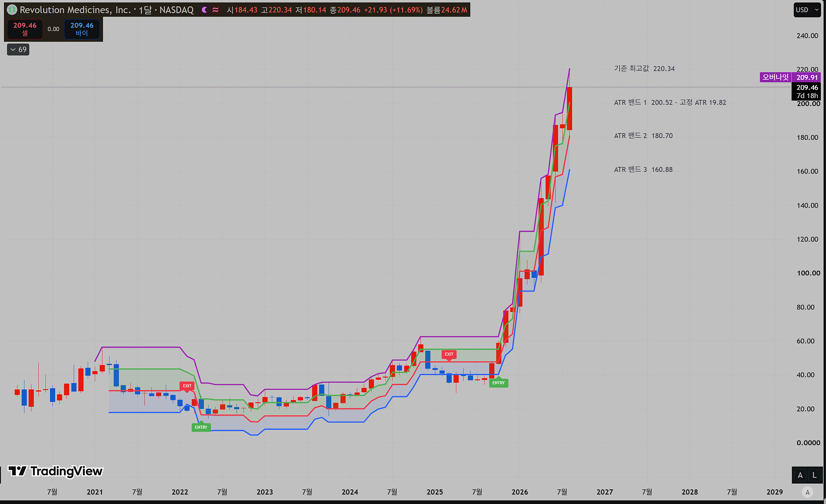826x504 pixels.
Task: Click the purple moon overnight session icon
Action: [x=204, y=10]
